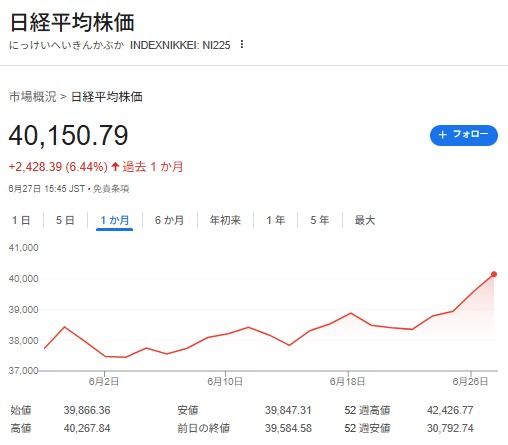Click the 38,000 y-axis label
The image size is (508, 445).
pos(24,341)
